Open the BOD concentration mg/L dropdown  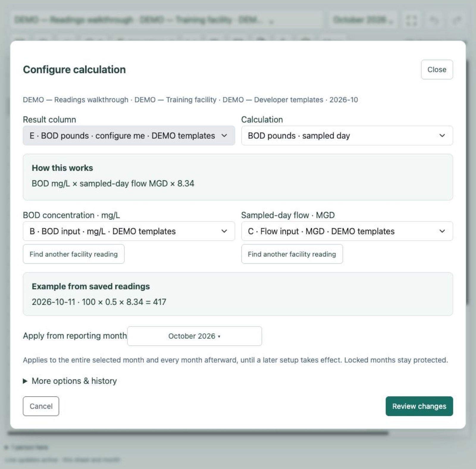click(129, 231)
